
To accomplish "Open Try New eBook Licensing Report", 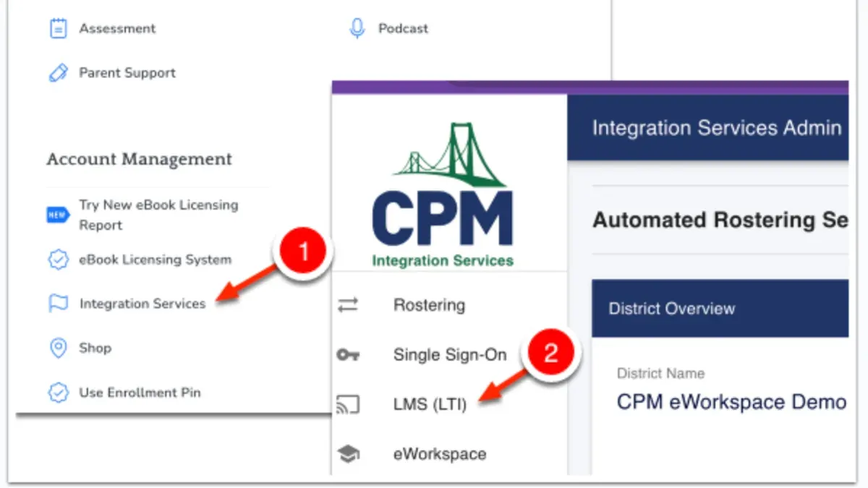I will [x=158, y=215].
